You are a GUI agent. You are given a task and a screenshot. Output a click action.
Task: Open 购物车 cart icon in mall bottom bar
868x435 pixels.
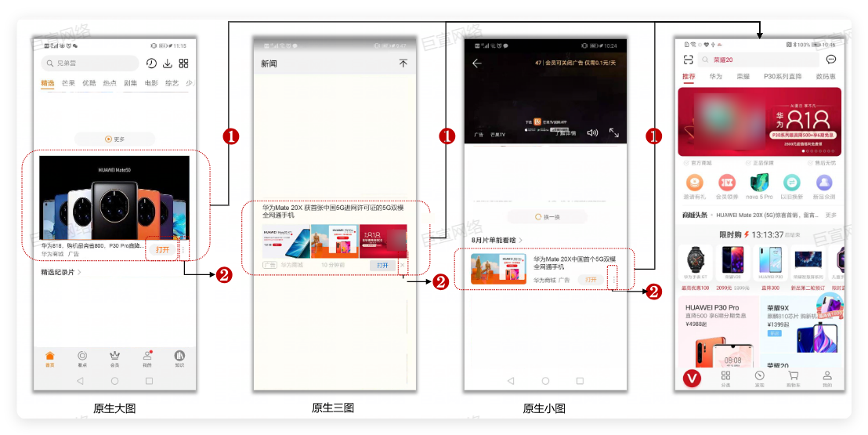[794, 379]
